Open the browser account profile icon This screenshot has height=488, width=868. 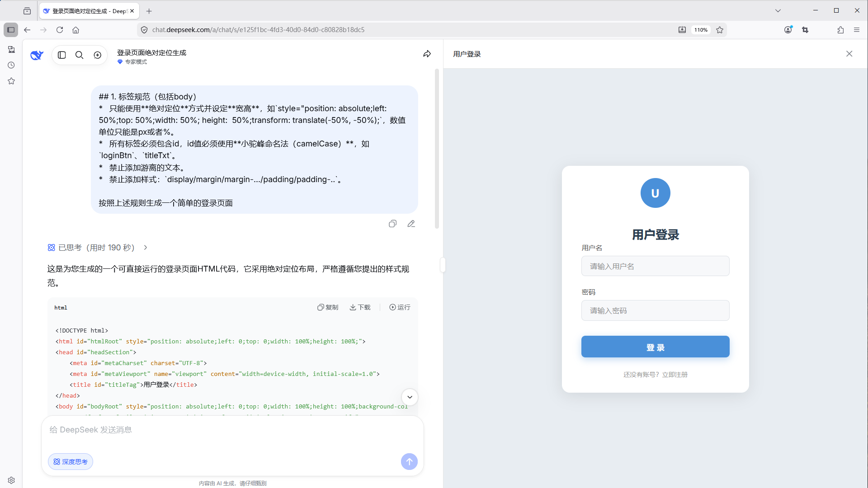click(x=788, y=30)
